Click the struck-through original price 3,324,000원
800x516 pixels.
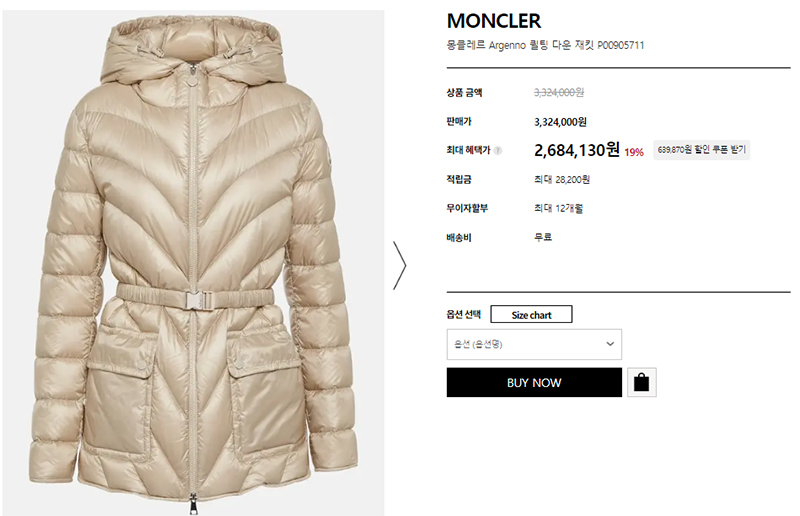coord(559,92)
